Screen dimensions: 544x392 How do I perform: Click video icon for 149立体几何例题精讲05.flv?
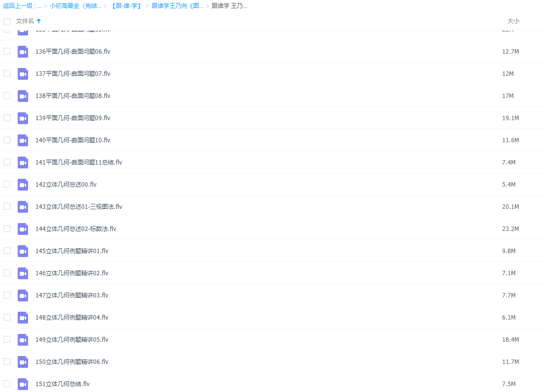coord(23,340)
